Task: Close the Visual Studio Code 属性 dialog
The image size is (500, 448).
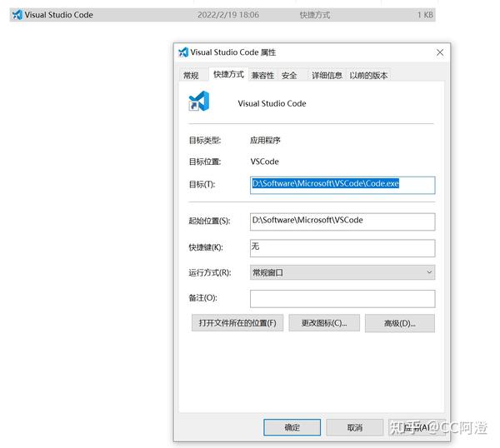Action: (x=440, y=52)
